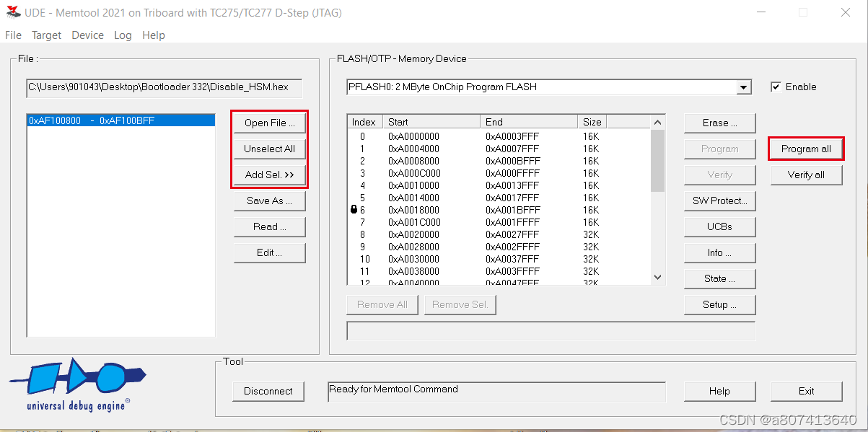Click Add Sel. >> button
Image resolution: width=868 pixels, height=432 pixels.
point(270,175)
